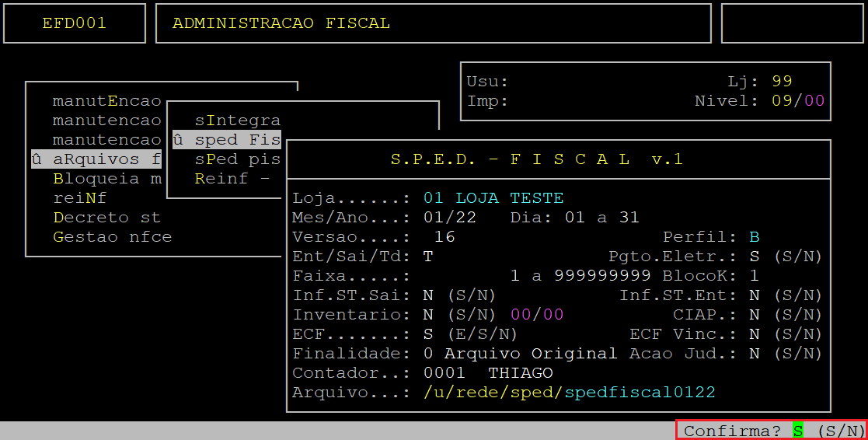Screen dimensions: 868x440
Task: Click the Loja value 01 LOJA TESTE
Action: coord(493,198)
